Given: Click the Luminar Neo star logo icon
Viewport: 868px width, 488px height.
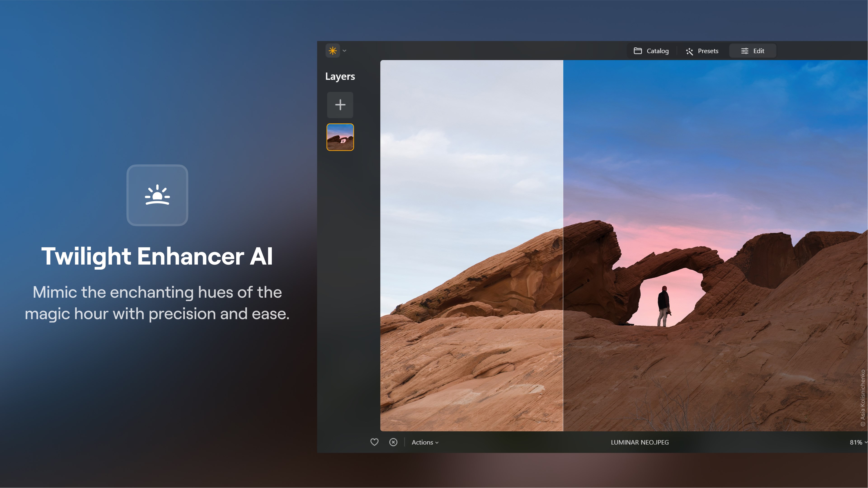Looking at the screenshot, I should (x=333, y=51).
